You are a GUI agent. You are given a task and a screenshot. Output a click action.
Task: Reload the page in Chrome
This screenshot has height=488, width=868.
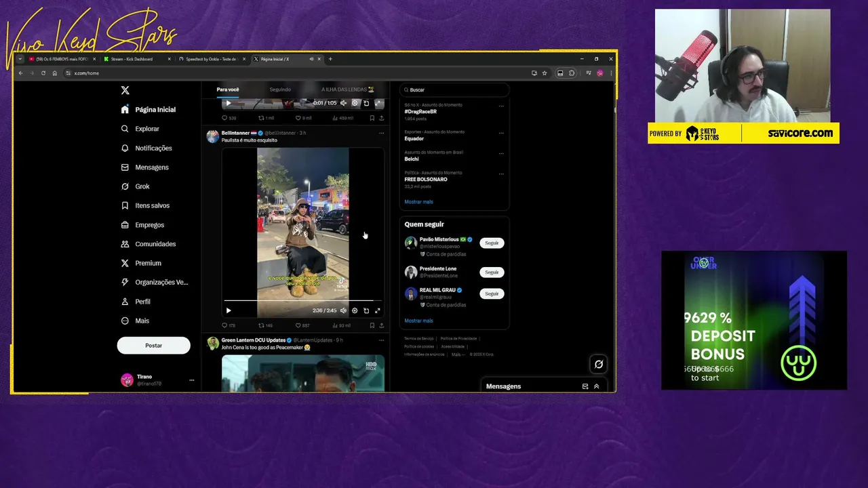43,73
